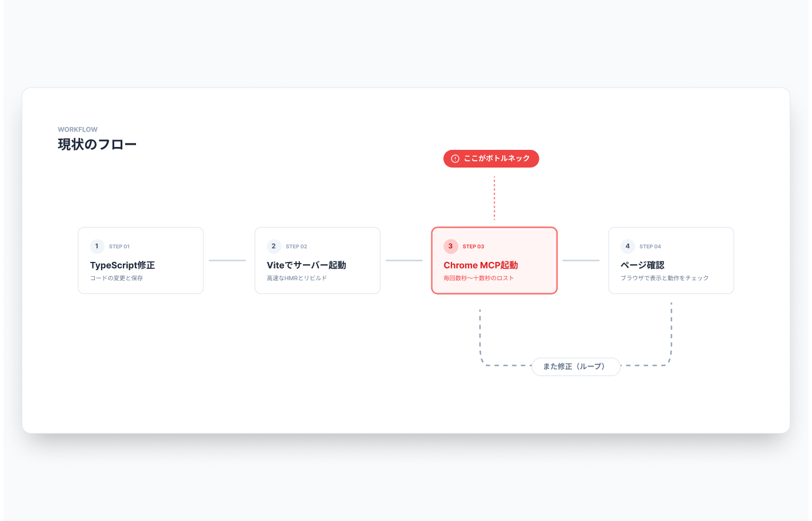Click the コードの変更と保存 description text
Screen dimensions: 812x521
(x=117, y=279)
